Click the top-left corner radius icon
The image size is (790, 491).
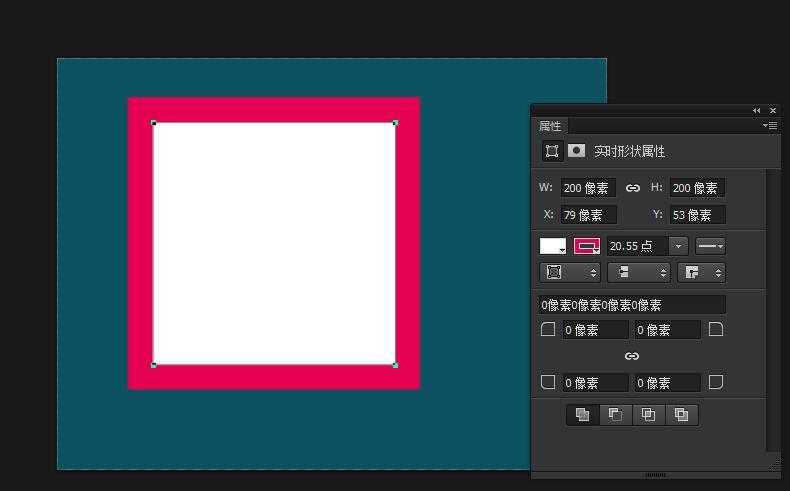tap(548, 329)
